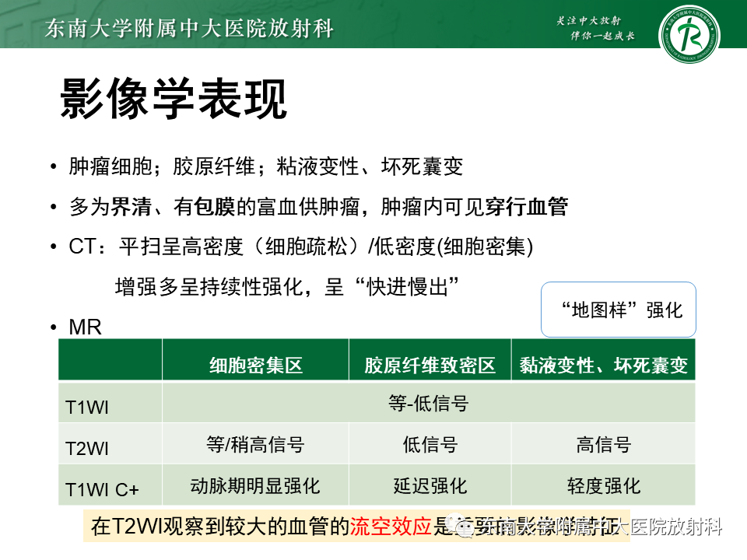Click the merged cell 等-低信号
Viewport: 747px width, 560px height.
pyautogui.click(x=428, y=404)
